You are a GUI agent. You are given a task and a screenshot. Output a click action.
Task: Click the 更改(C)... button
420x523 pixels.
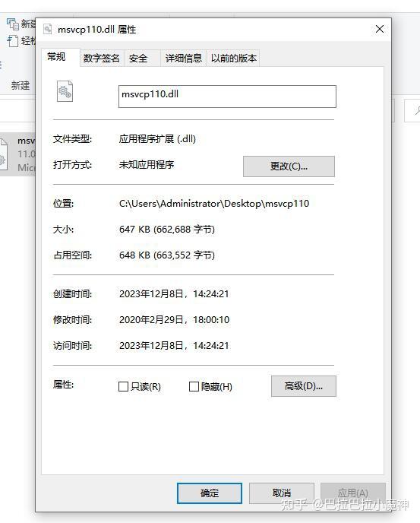tap(289, 166)
